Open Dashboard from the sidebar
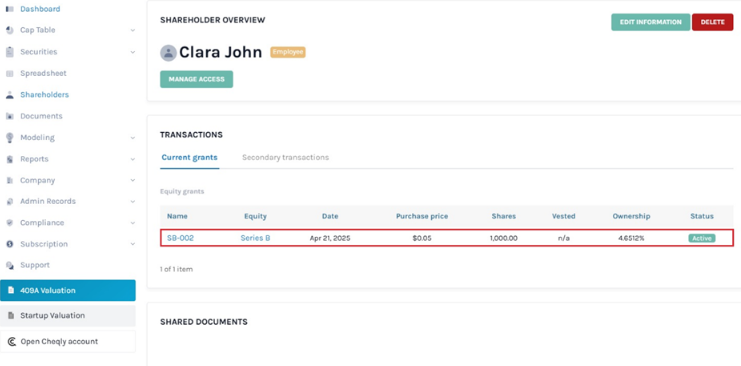Image resolution: width=741 pixels, height=366 pixels. pyautogui.click(x=40, y=9)
